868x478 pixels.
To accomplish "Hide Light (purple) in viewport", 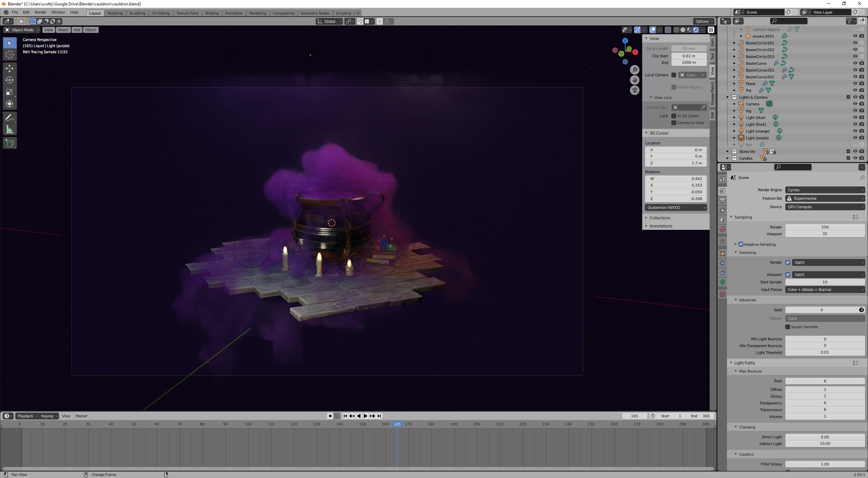I will tap(855, 138).
